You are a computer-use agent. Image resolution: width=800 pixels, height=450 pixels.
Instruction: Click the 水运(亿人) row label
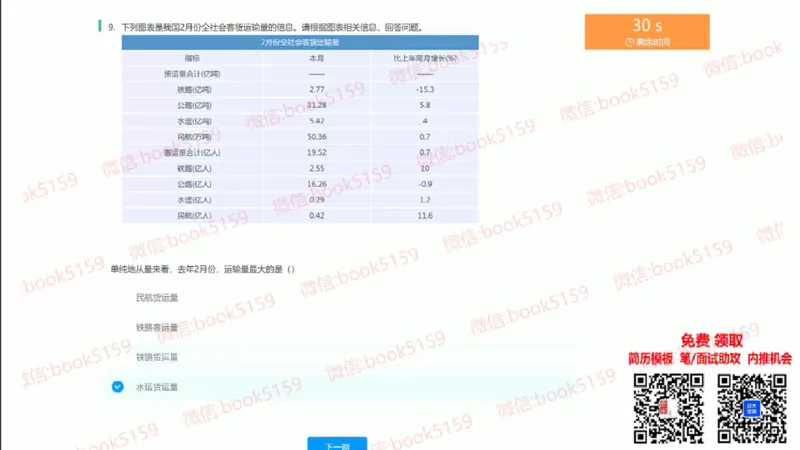pyautogui.click(x=194, y=200)
